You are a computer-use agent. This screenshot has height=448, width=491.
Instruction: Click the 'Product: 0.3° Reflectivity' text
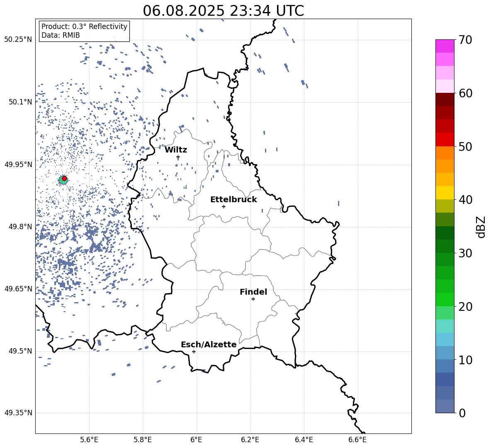point(84,27)
